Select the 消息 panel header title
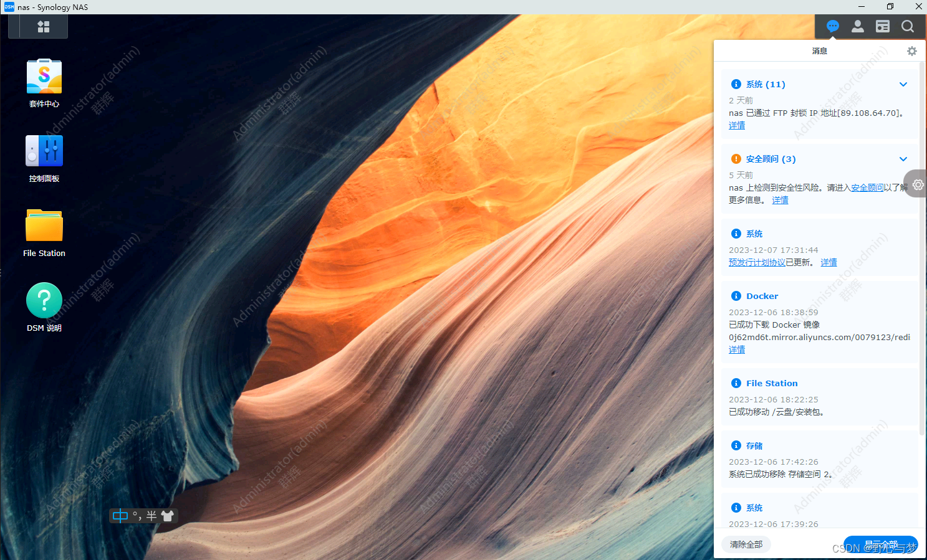The image size is (927, 560). [x=820, y=51]
